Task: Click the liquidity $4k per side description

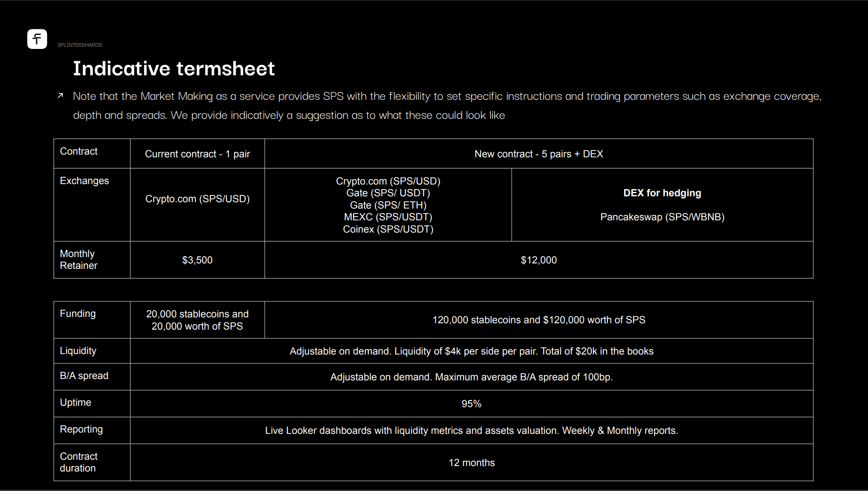Action: coord(472,351)
